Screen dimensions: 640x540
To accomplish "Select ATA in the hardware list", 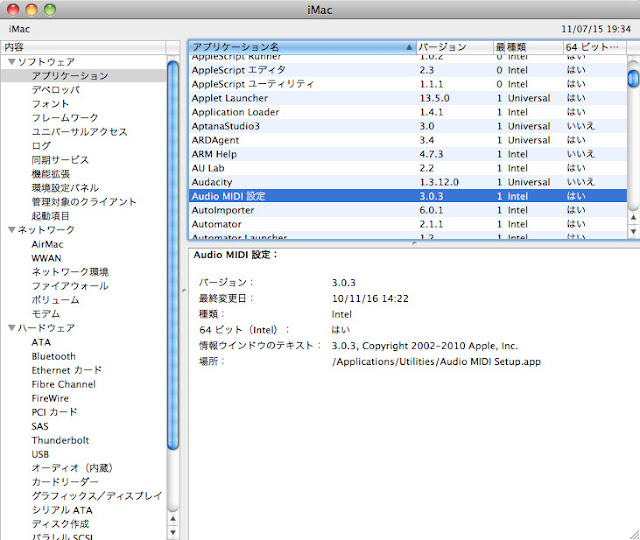I will 41,342.
